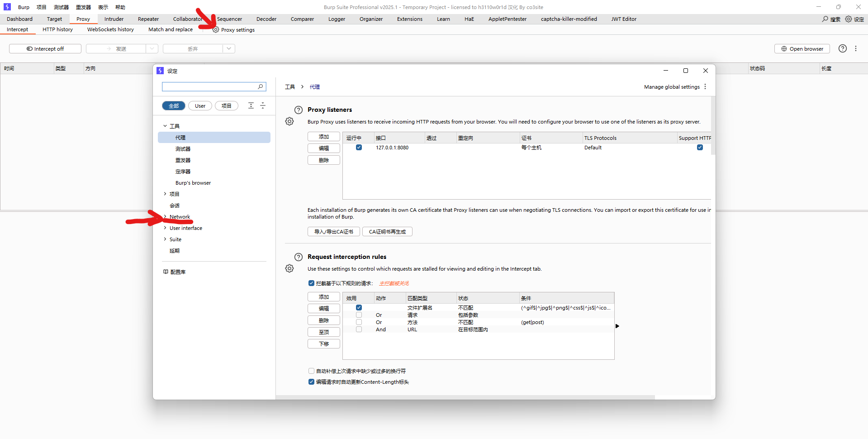Disable auto-update Content-Length header checkbox
Image resolution: width=868 pixels, height=439 pixels.
pyautogui.click(x=311, y=382)
